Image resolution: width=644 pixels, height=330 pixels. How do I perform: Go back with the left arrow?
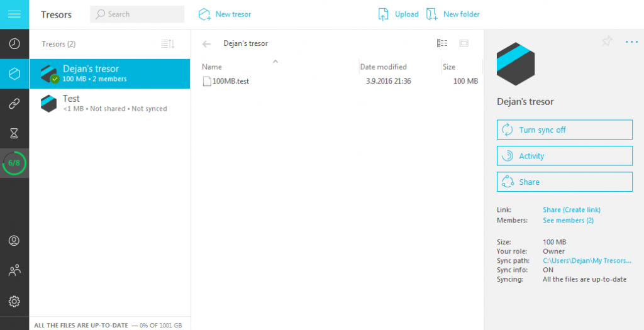point(206,44)
